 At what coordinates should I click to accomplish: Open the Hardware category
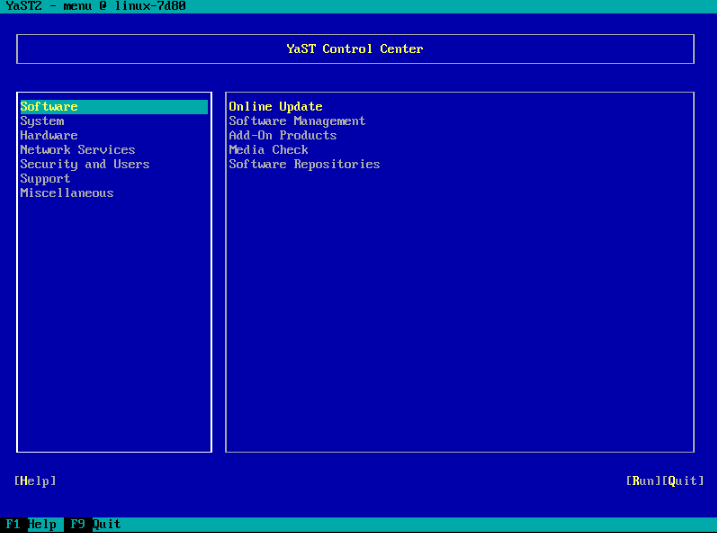(x=49, y=135)
